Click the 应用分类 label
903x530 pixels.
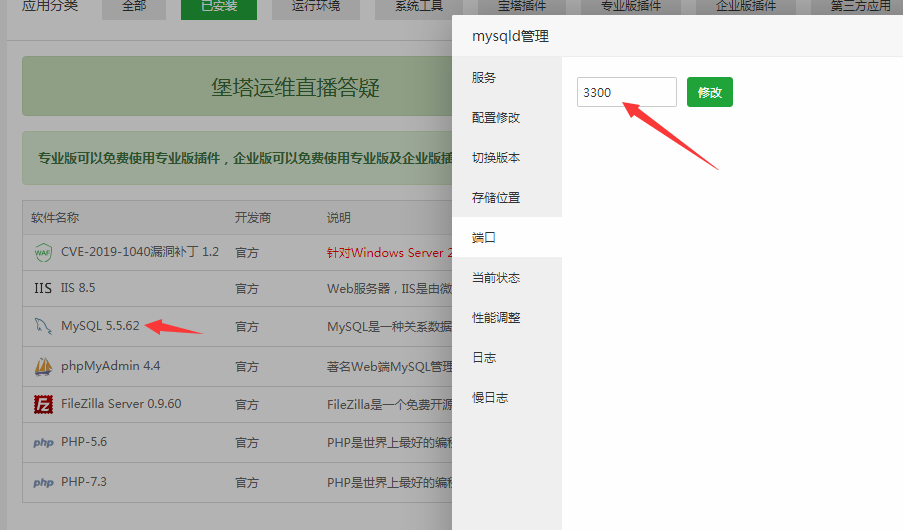(50, 6)
